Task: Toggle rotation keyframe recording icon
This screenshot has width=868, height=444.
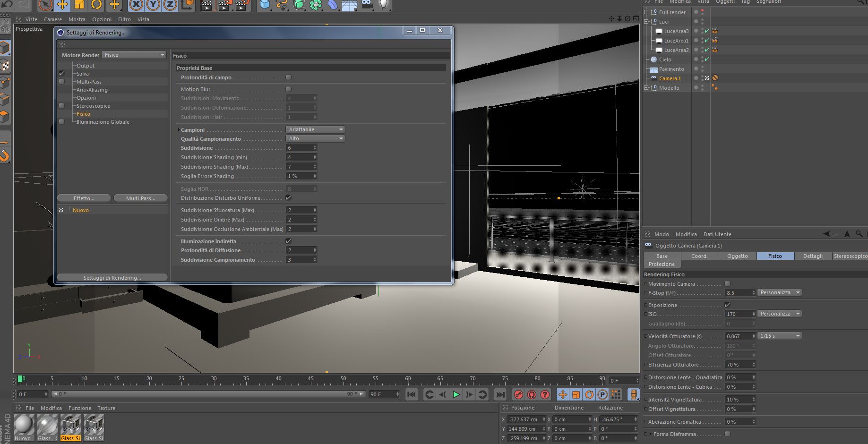Action: [589, 394]
